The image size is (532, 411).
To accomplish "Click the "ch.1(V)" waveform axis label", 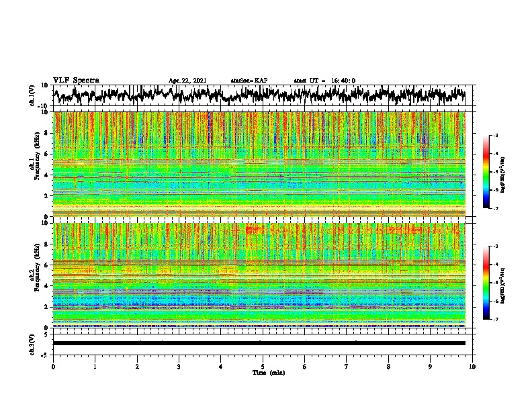I will tap(32, 95).
